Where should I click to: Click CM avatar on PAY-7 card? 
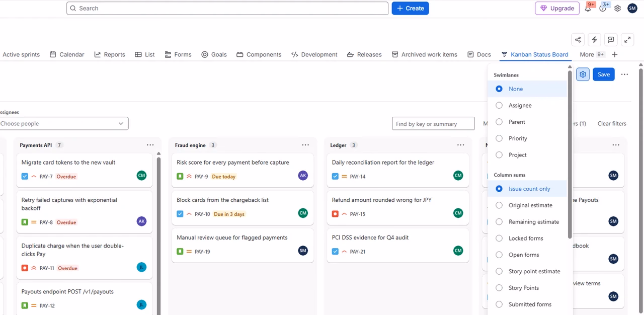click(x=141, y=175)
